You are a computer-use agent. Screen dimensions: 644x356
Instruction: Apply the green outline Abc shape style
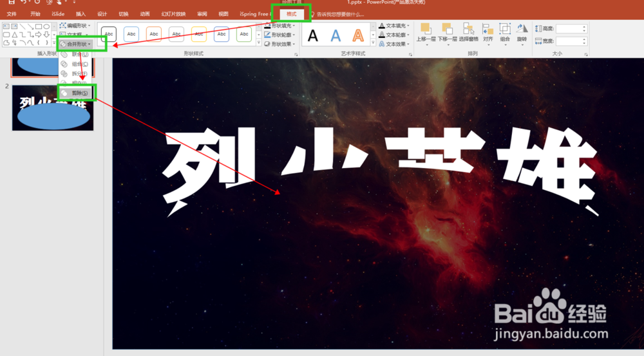(x=244, y=34)
